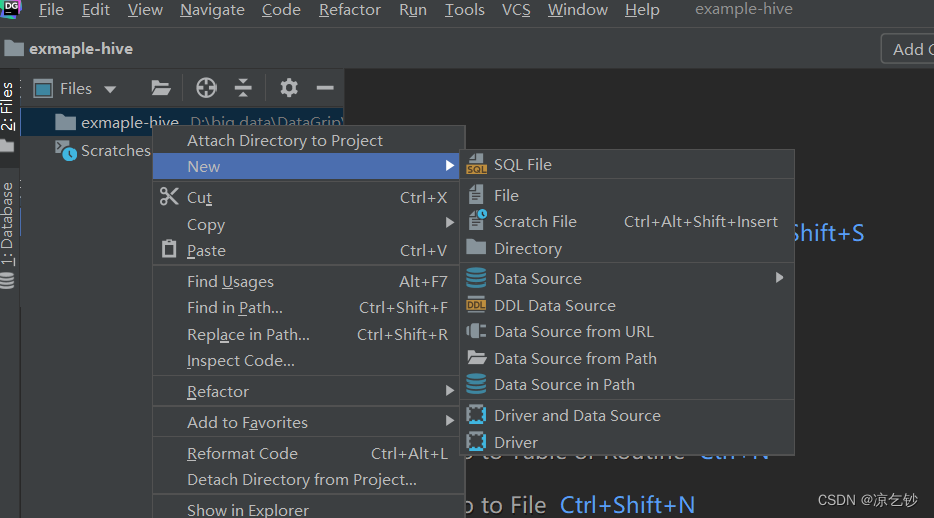The width and height of the screenshot is (934, 518).
Task: Open the View menu
Action: pos(145,10)
